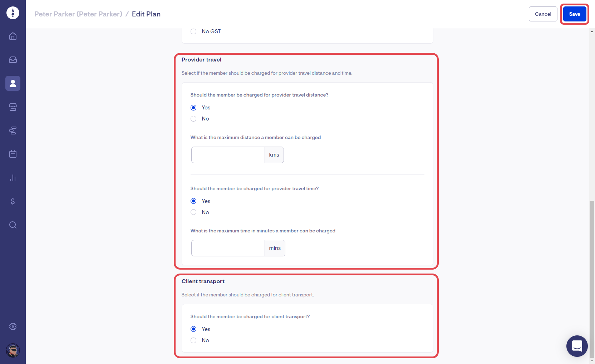Select the No GST radio option

point(193,31)
